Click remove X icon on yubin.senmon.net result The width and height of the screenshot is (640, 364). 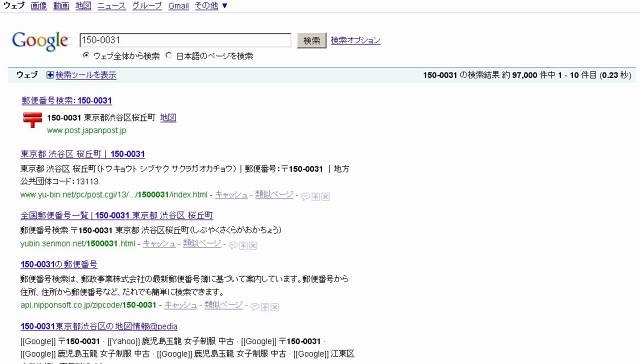tap(253, 245)
